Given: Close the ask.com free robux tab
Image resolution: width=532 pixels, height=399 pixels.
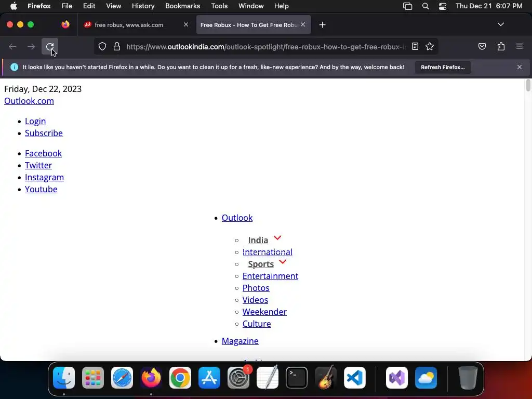Looking at the screenshot, I should [186, 24].
